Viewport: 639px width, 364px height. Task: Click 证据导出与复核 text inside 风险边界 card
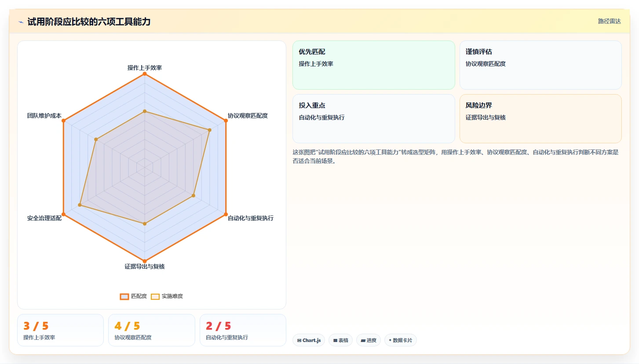(486, 117)
